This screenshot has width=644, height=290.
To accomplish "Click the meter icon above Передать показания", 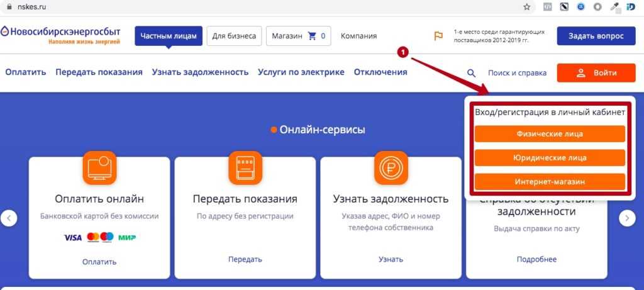I will pos(245,168).
